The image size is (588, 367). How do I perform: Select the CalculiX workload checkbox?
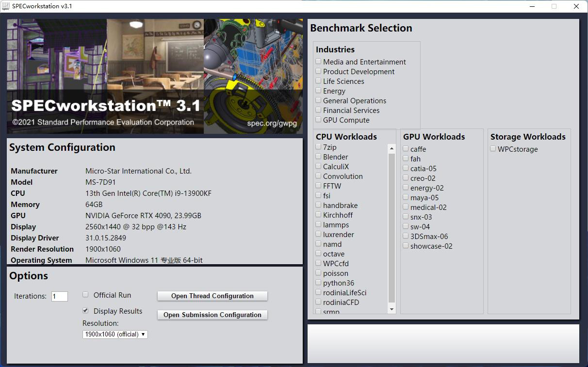[x=318, y=166]
